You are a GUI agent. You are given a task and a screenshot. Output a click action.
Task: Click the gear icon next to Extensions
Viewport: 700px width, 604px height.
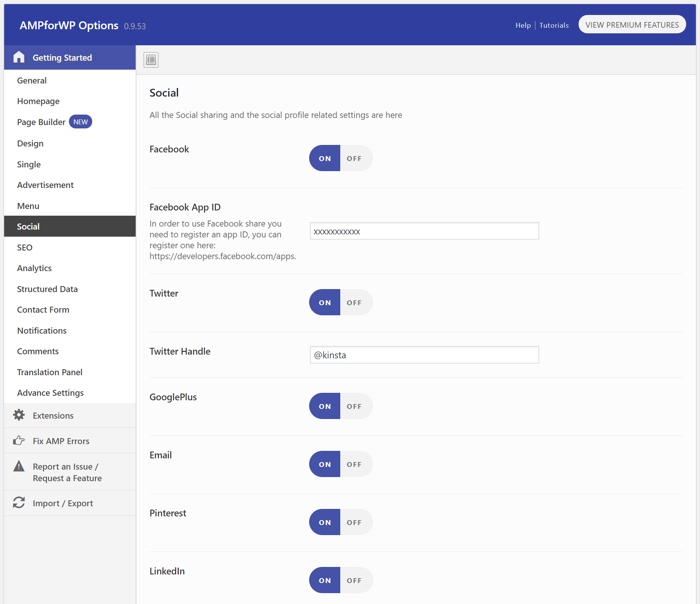19,415
